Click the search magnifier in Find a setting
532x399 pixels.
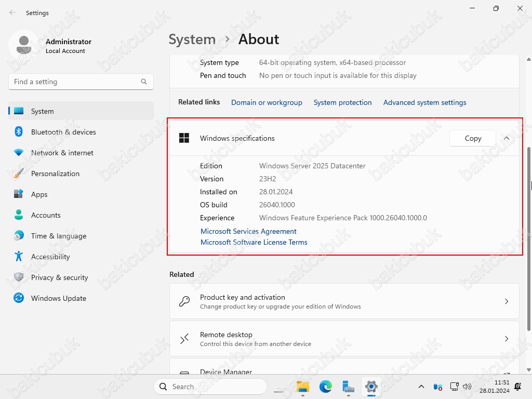[144, 82]
